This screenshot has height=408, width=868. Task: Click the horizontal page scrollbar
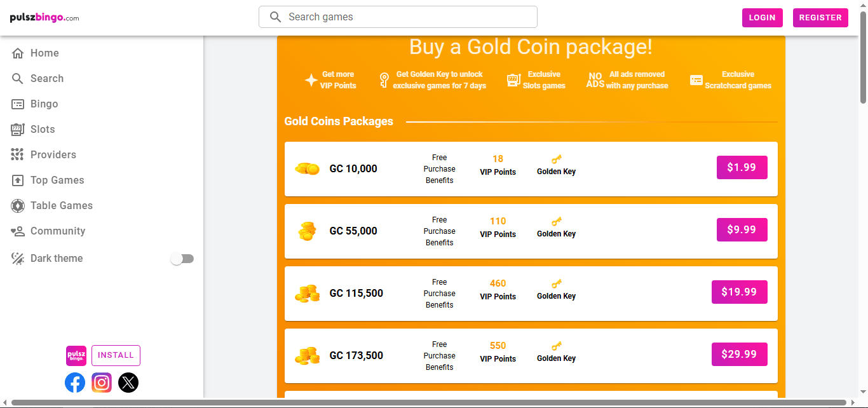coord(429,403)
